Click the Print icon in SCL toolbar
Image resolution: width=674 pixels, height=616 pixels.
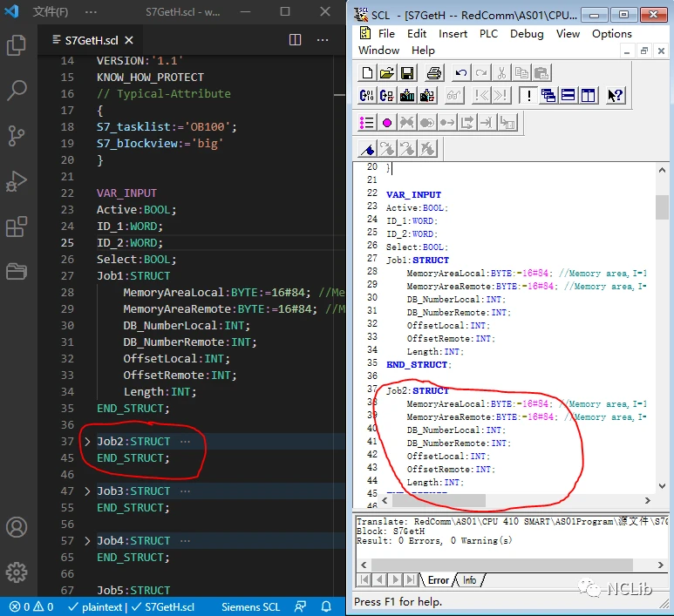[434, 74]
